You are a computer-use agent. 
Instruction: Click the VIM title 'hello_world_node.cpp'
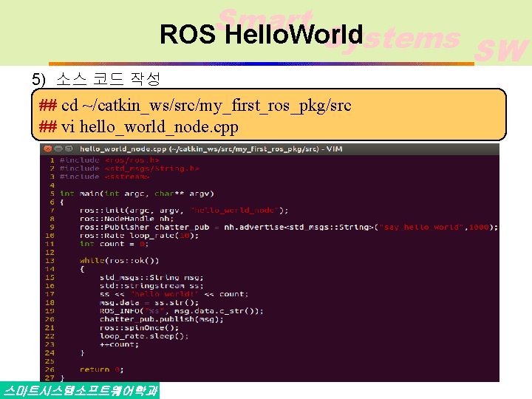(x=123, y=149)
